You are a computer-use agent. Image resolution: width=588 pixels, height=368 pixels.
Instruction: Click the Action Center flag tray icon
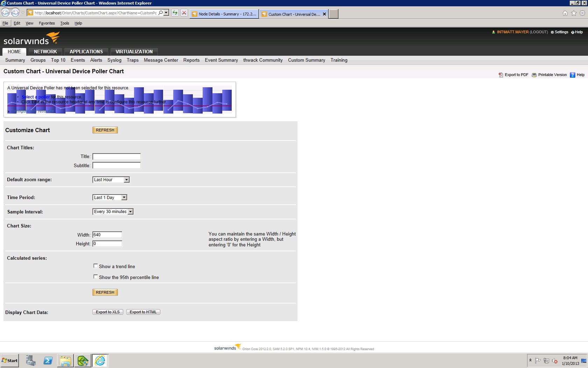[538, 361]
